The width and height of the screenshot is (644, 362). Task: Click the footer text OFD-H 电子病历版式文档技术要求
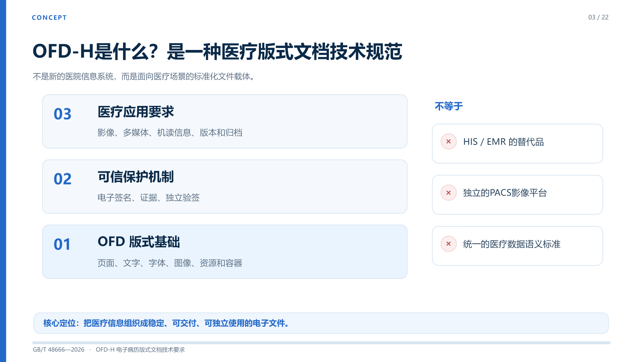tap(140, 350)
